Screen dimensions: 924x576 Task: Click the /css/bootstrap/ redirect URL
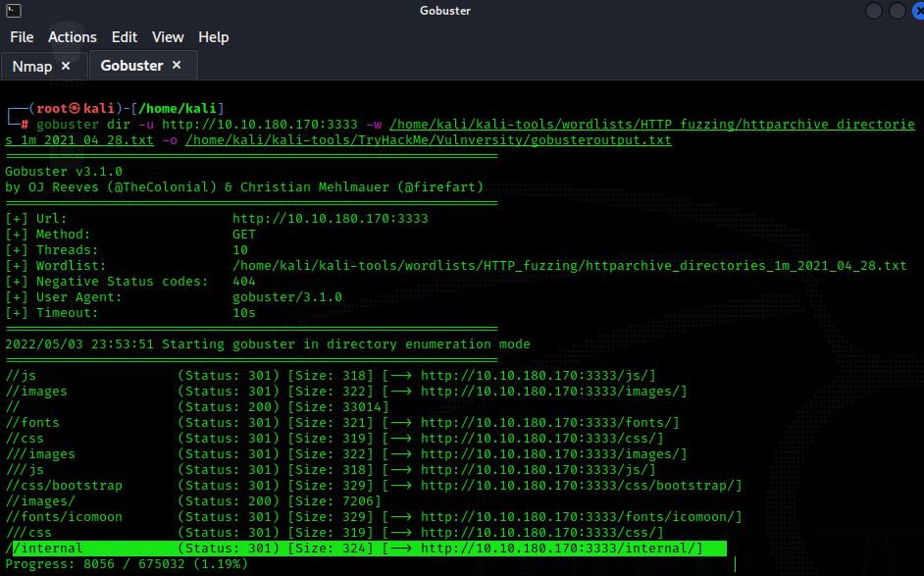click(x=577, y=486)
